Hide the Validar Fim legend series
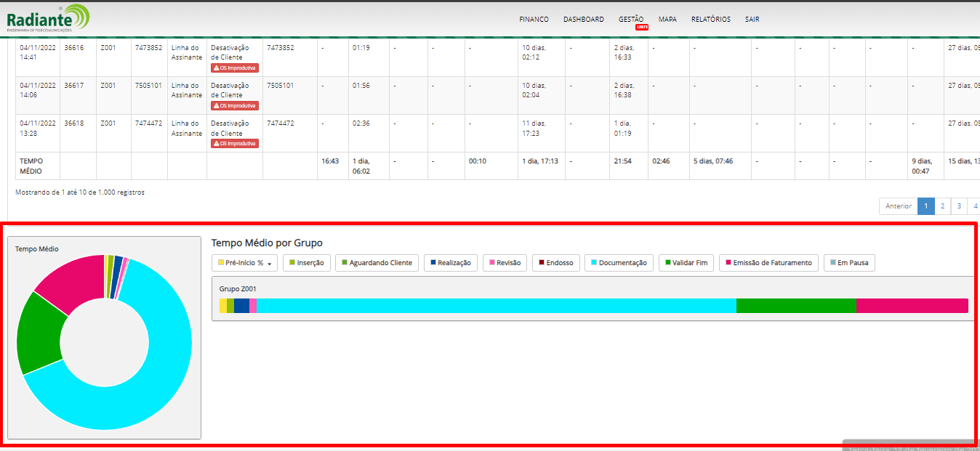The width and height of the screenshot is (980, 451). [686, 263]
